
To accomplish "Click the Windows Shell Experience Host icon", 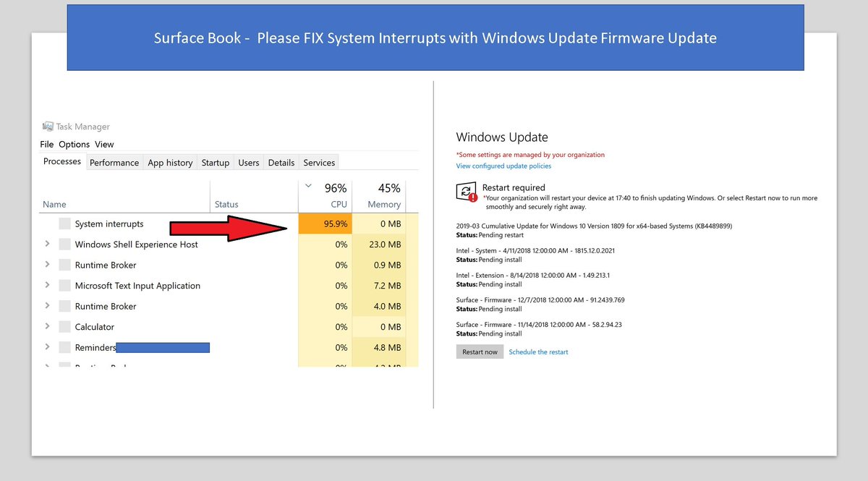I will (x=64, y=244).
